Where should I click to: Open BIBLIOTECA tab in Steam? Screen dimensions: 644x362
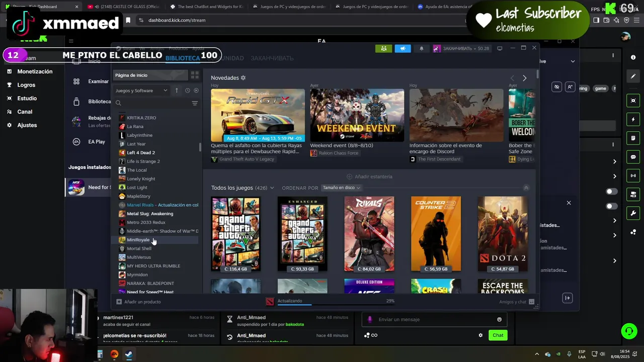pyautogui.click(x=183, y=58)
